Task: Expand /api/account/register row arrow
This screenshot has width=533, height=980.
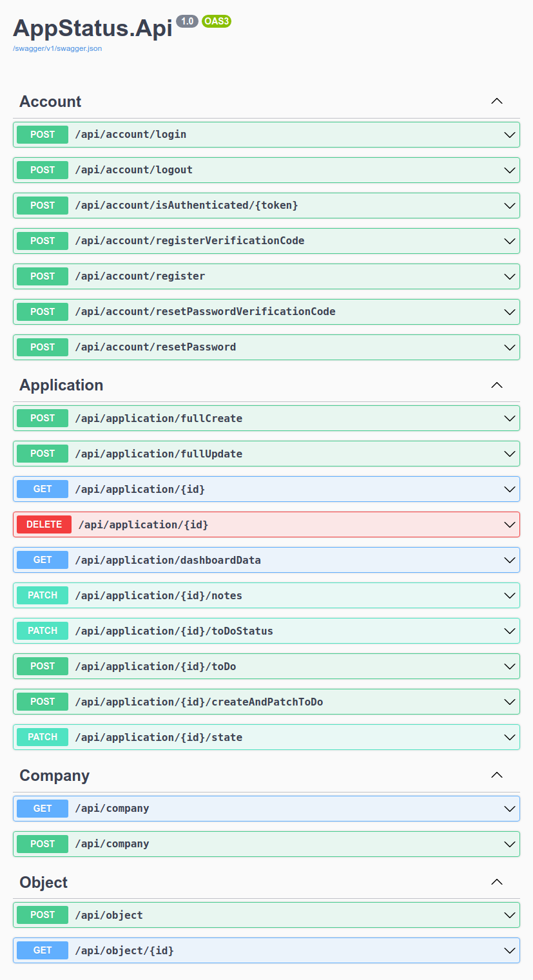Action: (x=510, y=276)
